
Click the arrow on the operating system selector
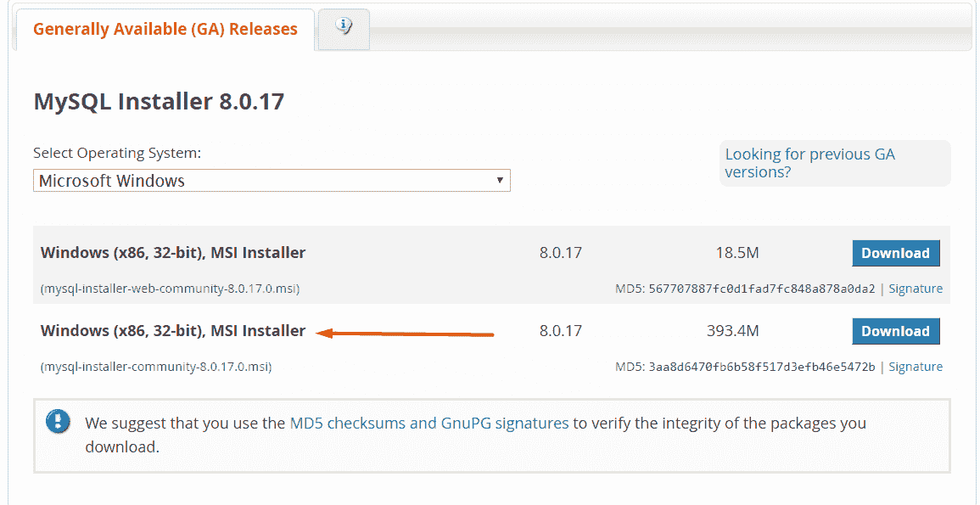pyautogui.click(x=500, y=180)
